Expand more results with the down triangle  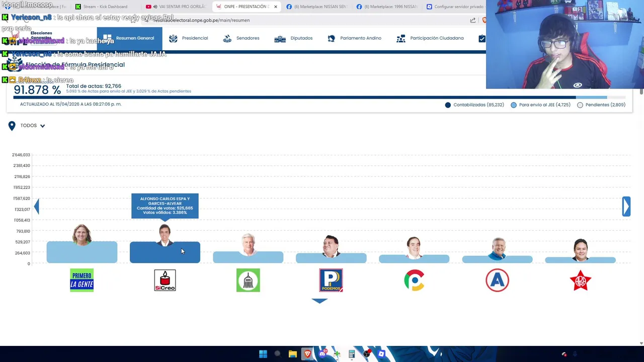point(319,301)
